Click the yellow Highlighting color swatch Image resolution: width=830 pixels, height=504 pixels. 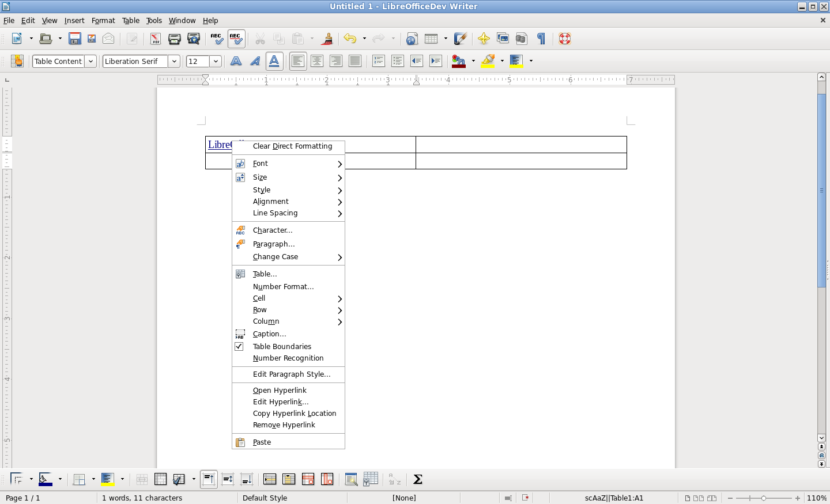click(488, 61)
